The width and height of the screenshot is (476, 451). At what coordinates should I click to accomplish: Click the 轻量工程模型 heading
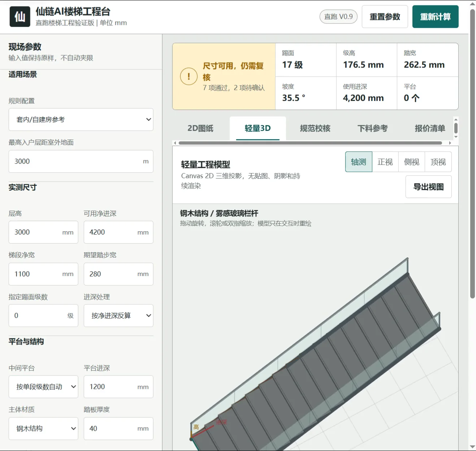[x=205, y=165]
